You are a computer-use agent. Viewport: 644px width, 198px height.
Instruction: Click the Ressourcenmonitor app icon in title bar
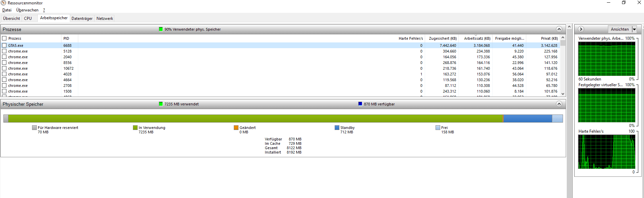pos(3,3)
